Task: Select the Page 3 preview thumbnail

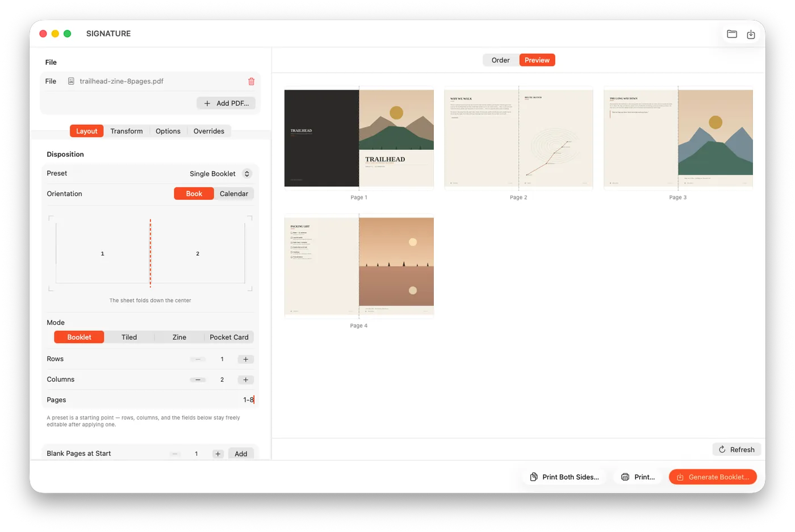Action: pyautogui.click(x=678, y=137)
